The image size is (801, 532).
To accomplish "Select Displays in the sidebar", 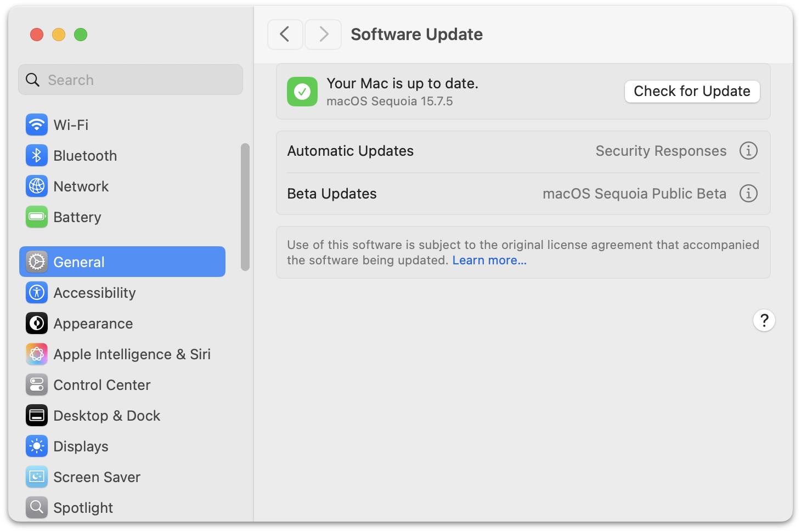I will [x=81, y=446].
